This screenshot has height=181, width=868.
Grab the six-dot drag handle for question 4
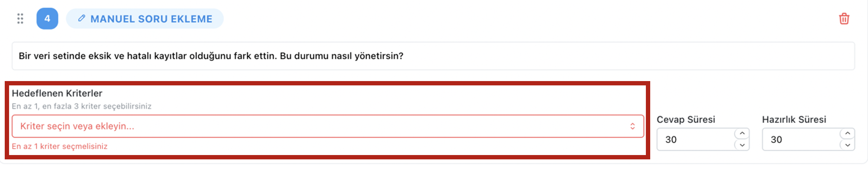pos(20,18)
